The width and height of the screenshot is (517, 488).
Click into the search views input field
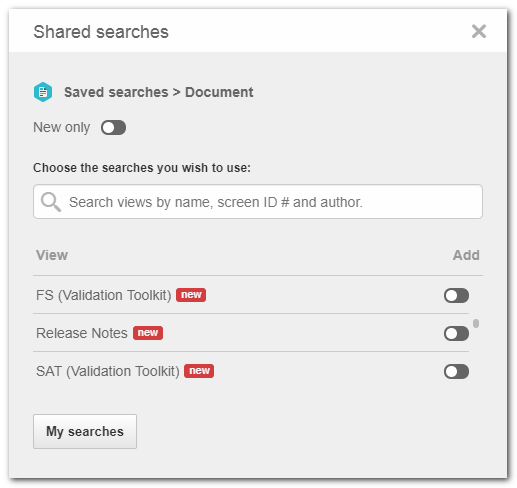coord(258,202)
